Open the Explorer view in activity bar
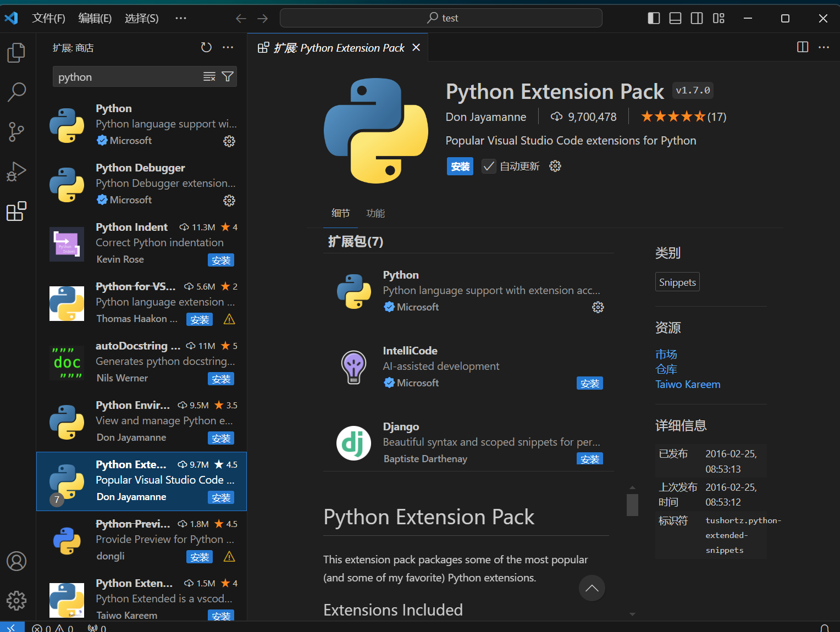 (x=16, y=53)
